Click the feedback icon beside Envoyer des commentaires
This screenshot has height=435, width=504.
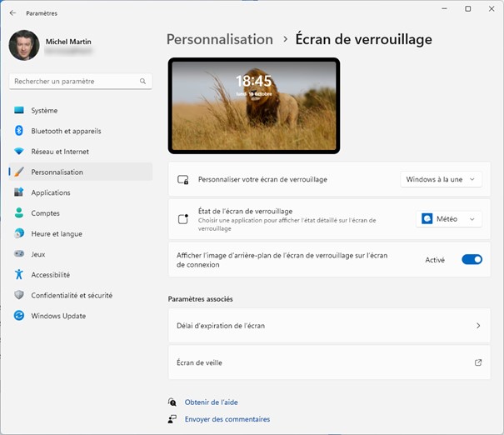pos(172,419)
